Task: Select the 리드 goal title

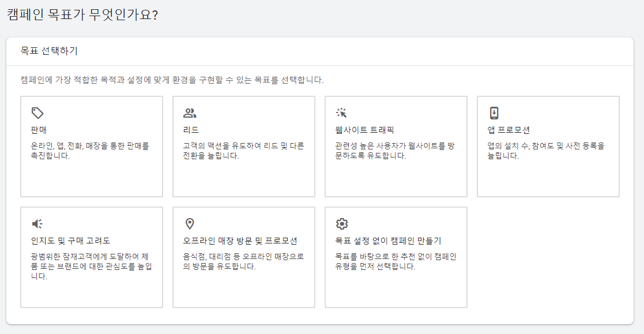Action: pos(191,130)
